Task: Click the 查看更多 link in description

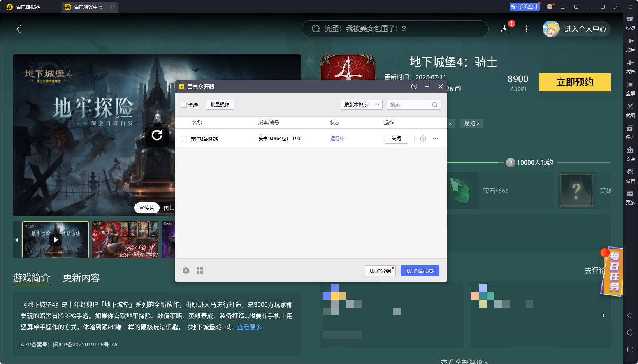Action: pos(250,327)
